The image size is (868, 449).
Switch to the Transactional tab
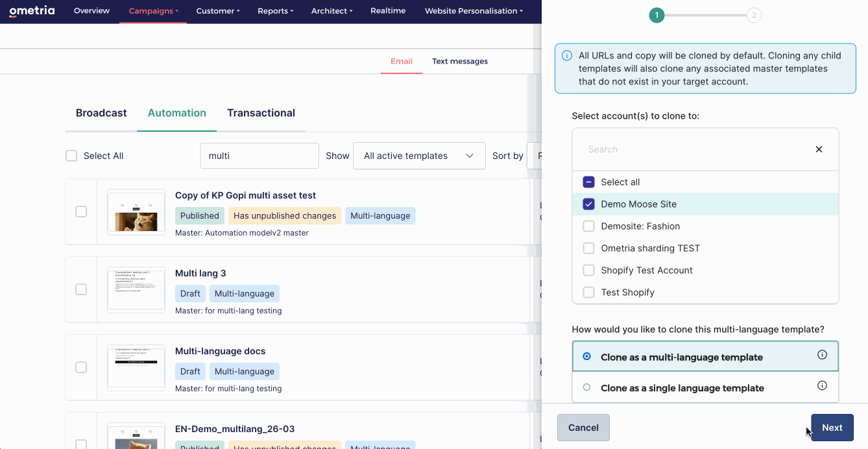tap(261, 113)
